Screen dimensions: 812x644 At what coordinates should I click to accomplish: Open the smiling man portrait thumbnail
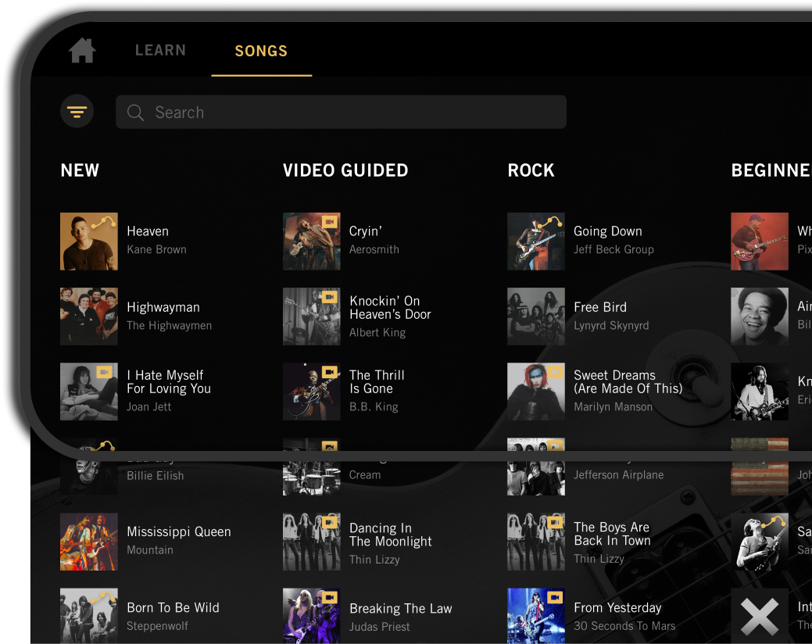click(760, 317)
